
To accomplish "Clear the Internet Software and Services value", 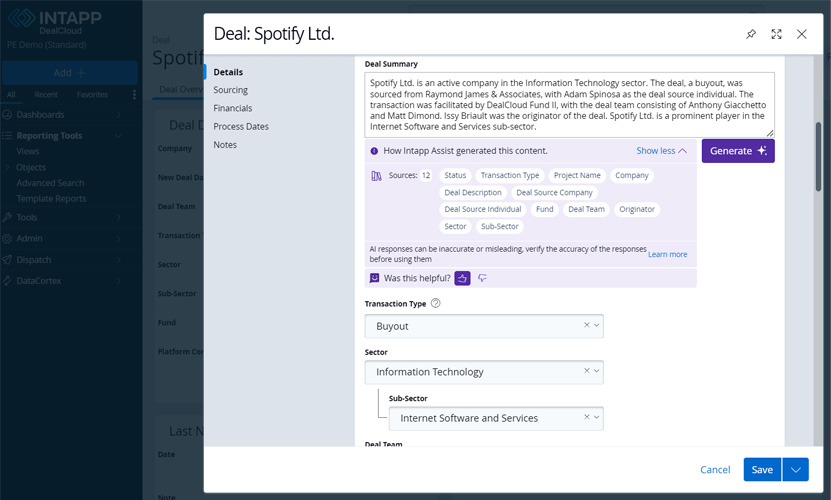I will (587, 417).
